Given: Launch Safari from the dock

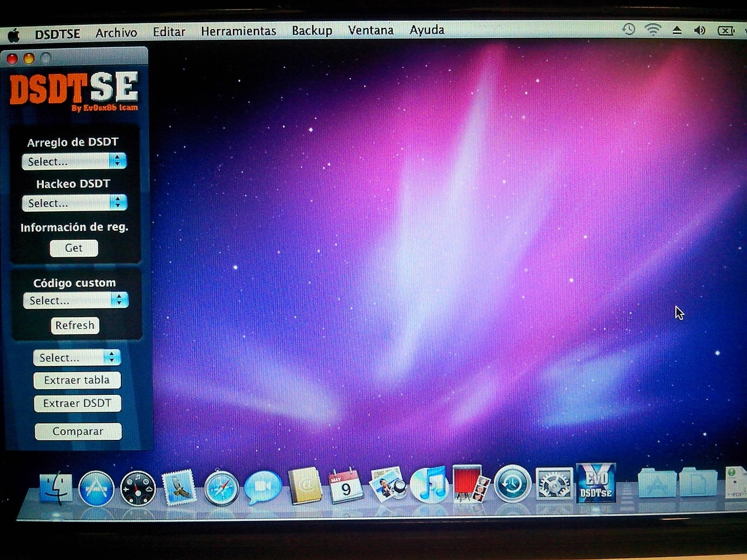Looking at the screenshot, I should coord(221,488).
